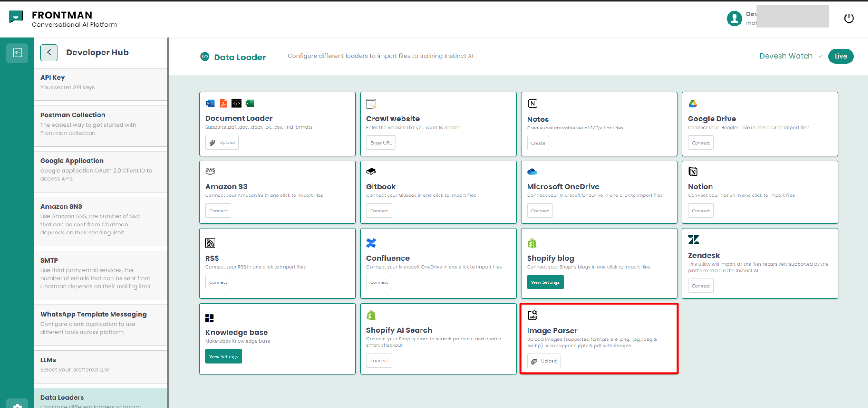Click the Google Drive logo icon
Viewport: 868px width, 408px height.
coord(693,104)
